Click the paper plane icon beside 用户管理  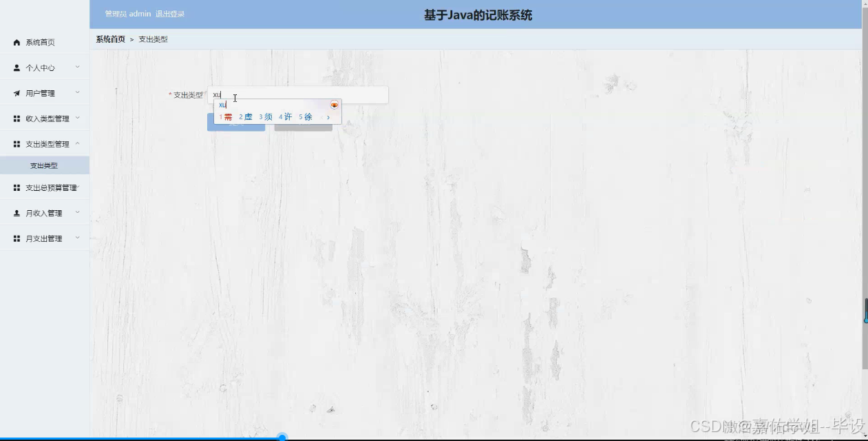16,92
